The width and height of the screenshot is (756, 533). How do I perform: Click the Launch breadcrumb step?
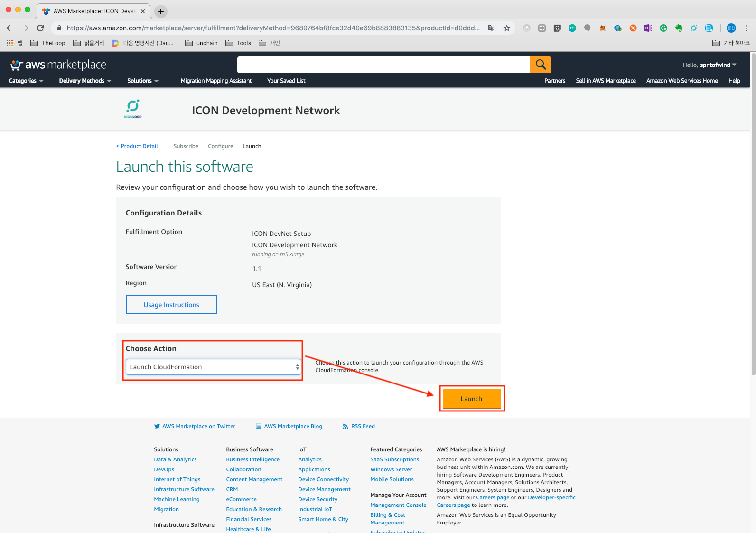point(252,146)
